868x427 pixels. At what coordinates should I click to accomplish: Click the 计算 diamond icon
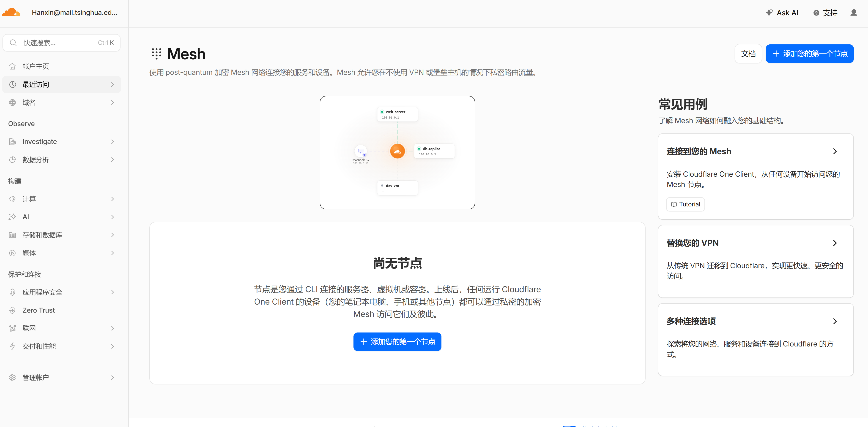coord(12,199)
